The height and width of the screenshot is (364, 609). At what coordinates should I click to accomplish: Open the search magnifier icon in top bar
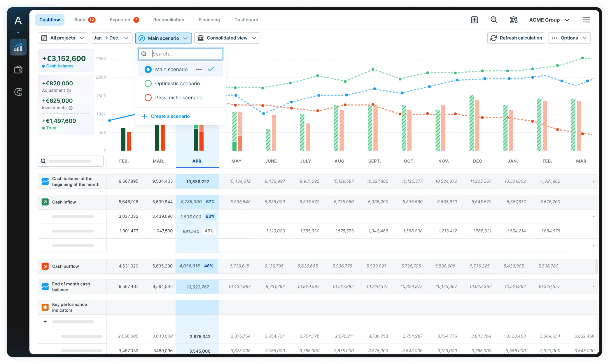point(494,20)
